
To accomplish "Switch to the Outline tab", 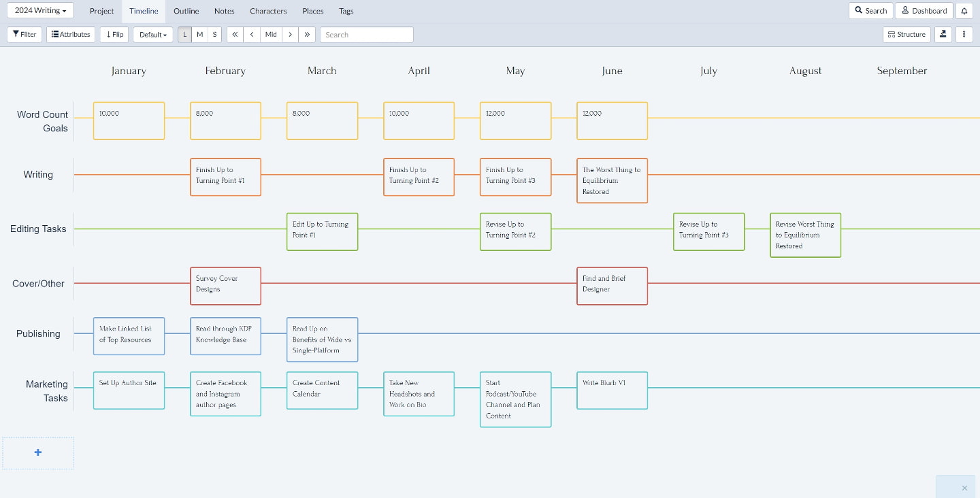I will [x=186, y=11].
